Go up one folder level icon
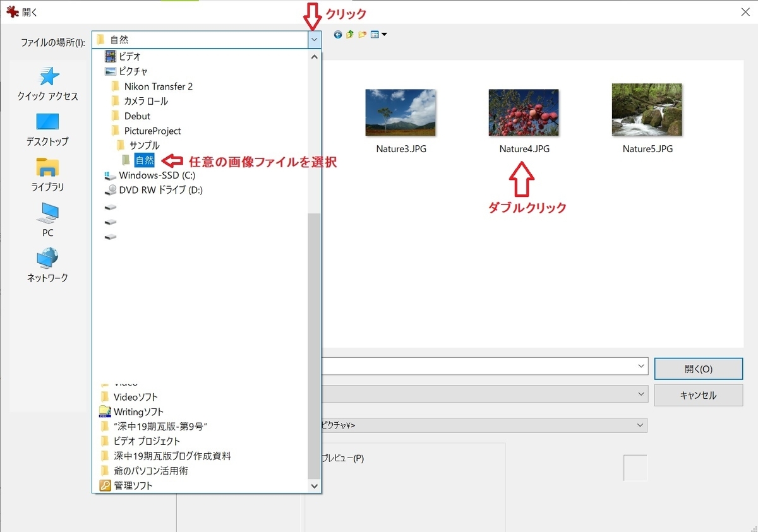The height and width of the screenshot is (532, 758). click(x=349, y=35)
